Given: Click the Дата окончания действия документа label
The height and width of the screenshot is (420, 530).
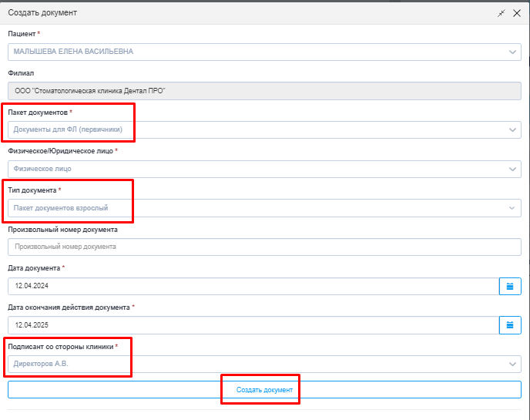Looking at the screenshot, I should click(69, 307).
